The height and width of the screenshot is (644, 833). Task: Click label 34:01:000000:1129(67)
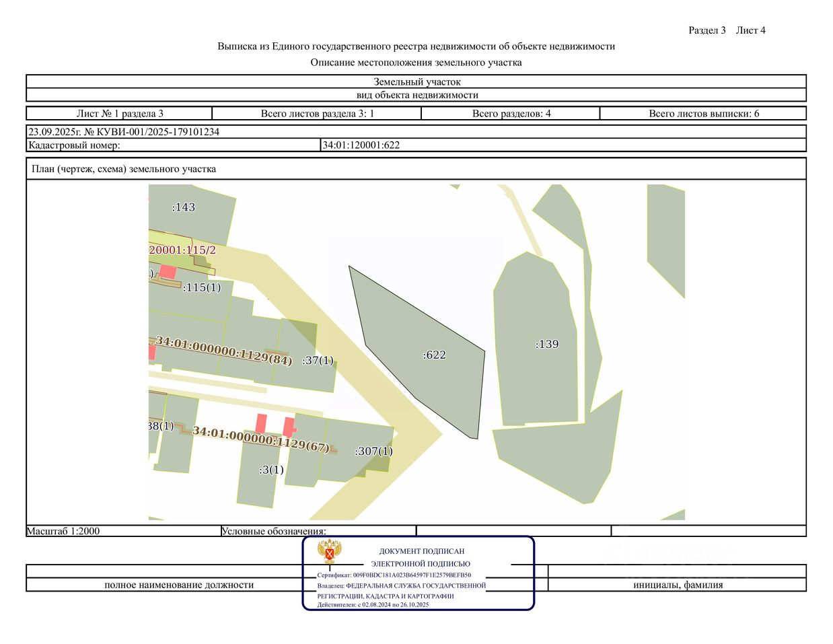(261, 439)
